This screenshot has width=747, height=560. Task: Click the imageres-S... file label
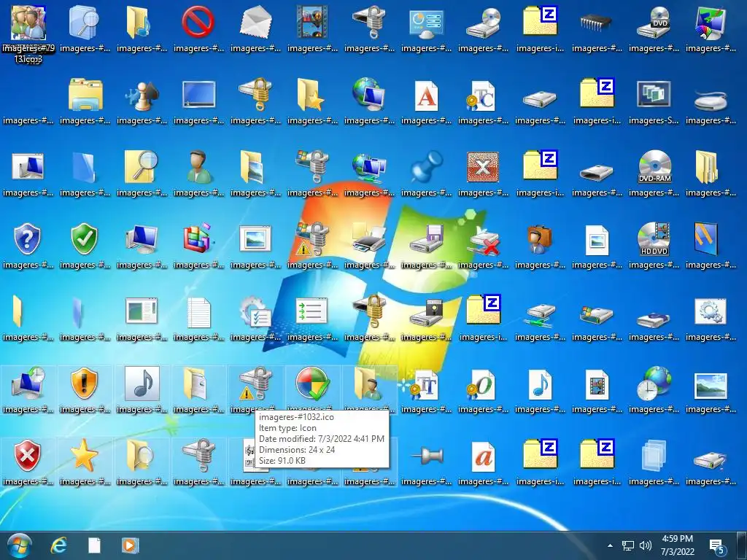tap(654, 120)
